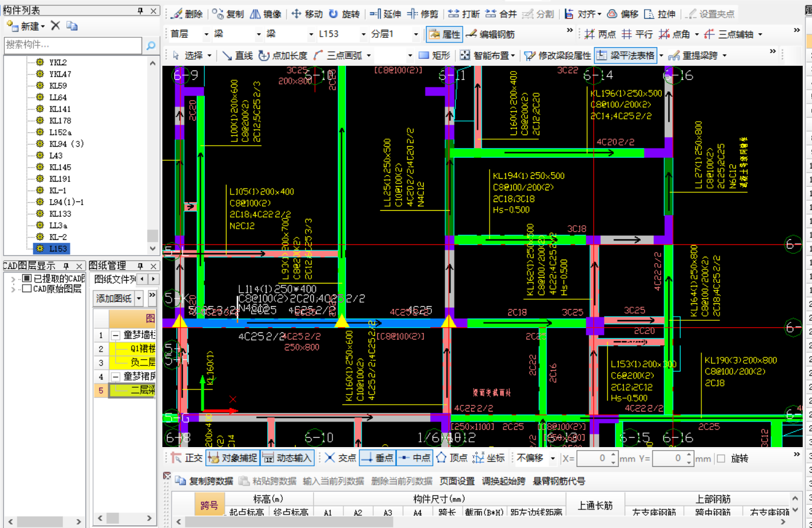Click the 删除 (delete) tool
The height and width of the screenshot is (528, 812).
coord(187,14)
